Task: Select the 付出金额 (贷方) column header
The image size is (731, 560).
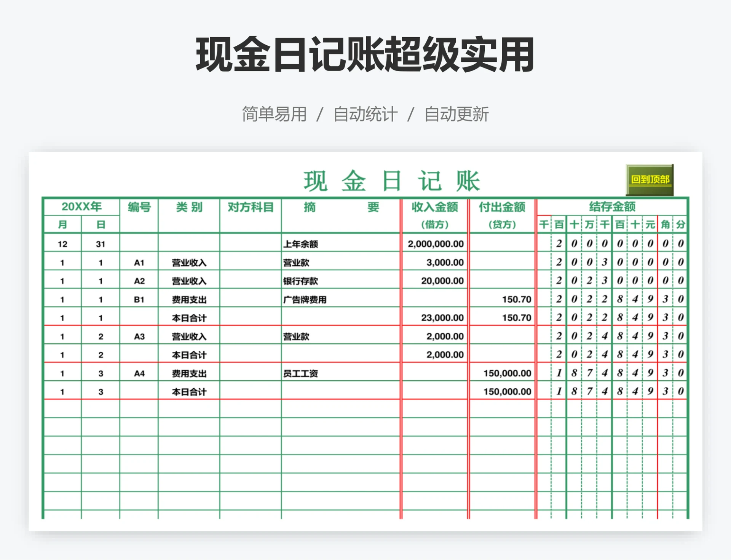Action: pos(501,207)
